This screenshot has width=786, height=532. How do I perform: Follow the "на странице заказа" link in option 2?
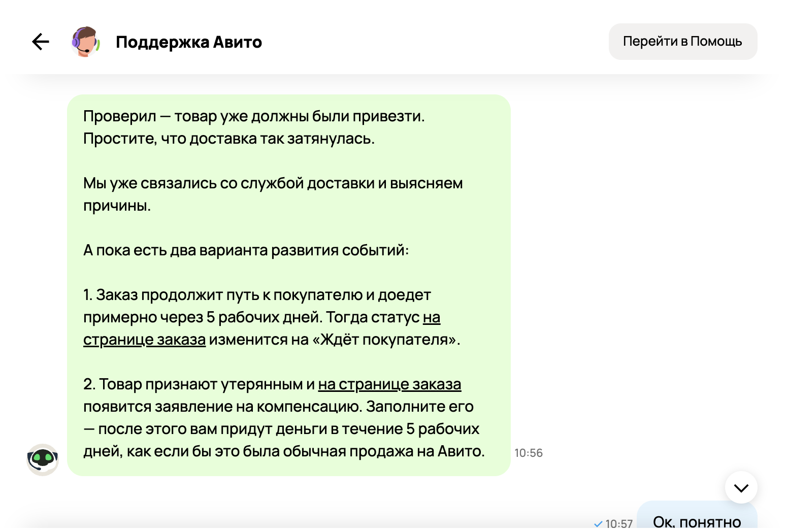(x=389, y=384)
